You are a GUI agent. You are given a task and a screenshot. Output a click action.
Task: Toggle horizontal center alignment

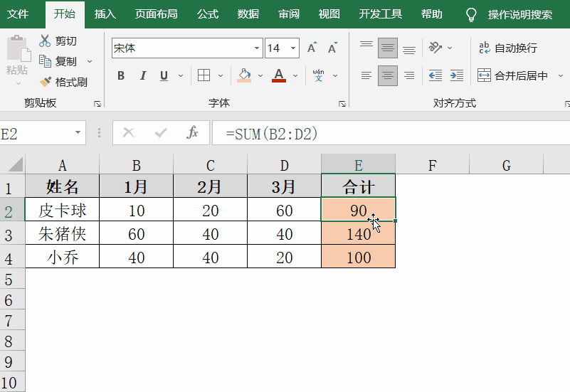click(x=388, y=75)
